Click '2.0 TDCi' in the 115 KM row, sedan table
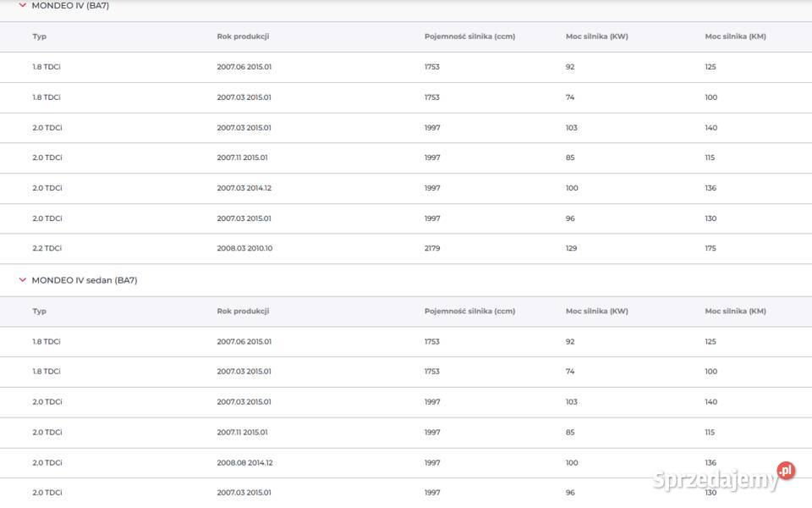 coord(47,433)
